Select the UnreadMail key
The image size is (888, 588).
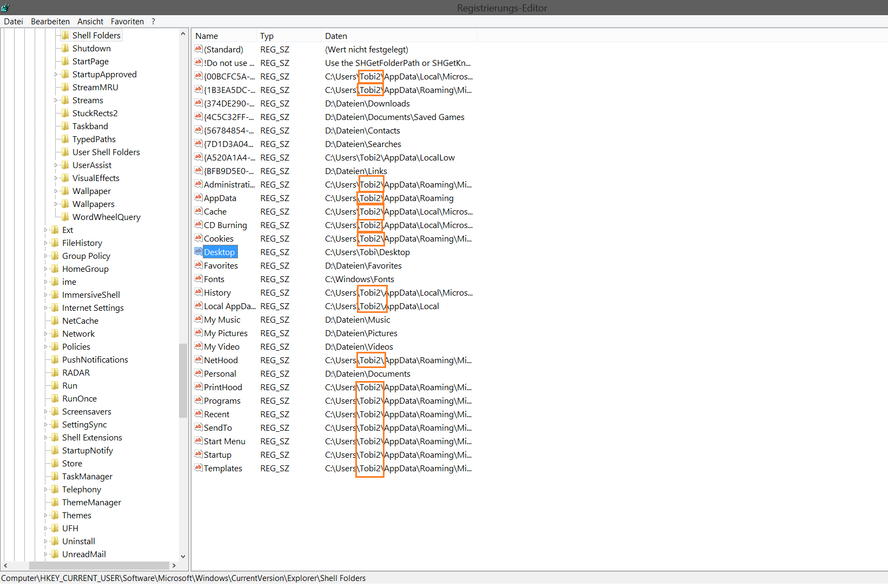coord(84,554)
